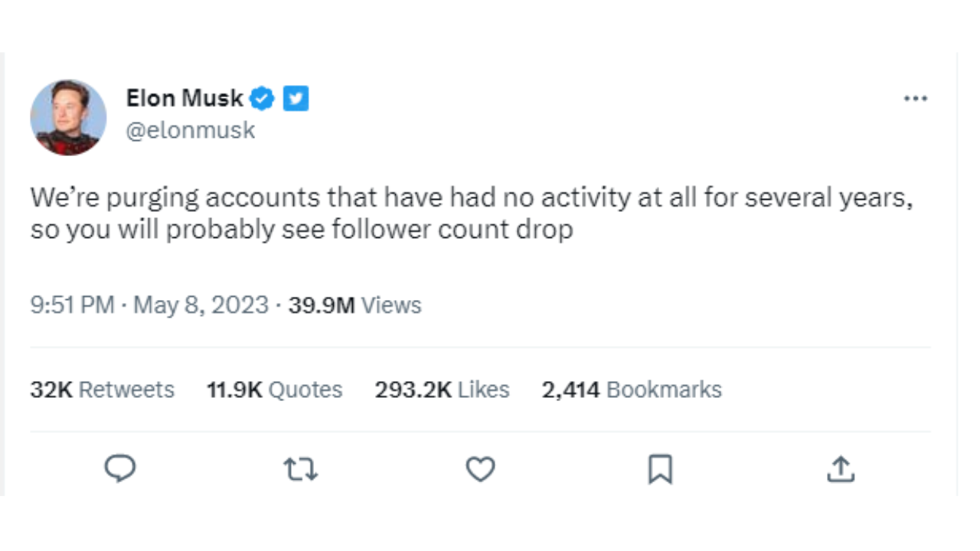The height and width of the screenshot is (551, 980).
Task: Like the tweet with heart icon
Action: (x=481, y=468)
